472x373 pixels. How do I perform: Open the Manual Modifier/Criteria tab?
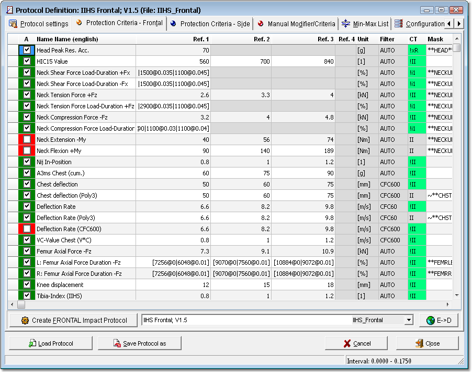click(x=296, y=24)
